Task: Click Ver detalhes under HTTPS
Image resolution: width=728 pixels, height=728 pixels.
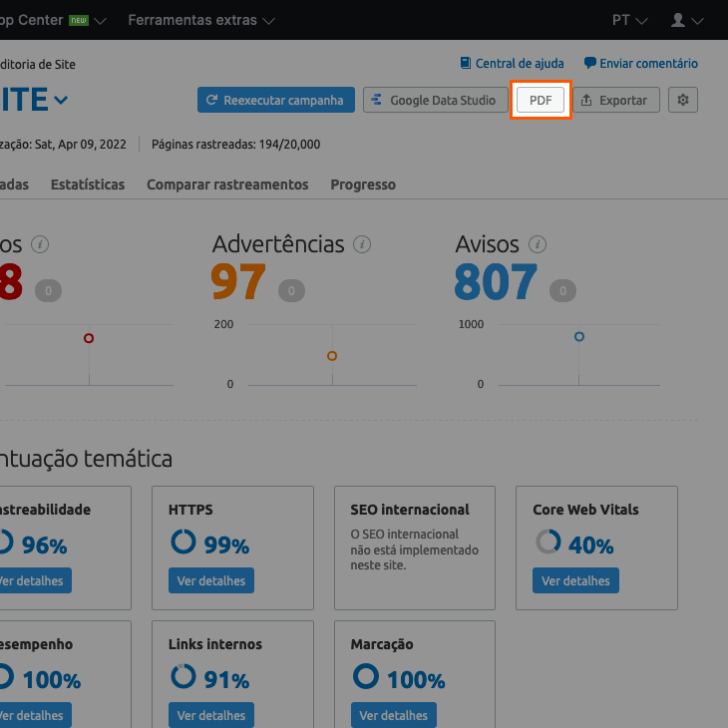Action: [x=211, y=580]
